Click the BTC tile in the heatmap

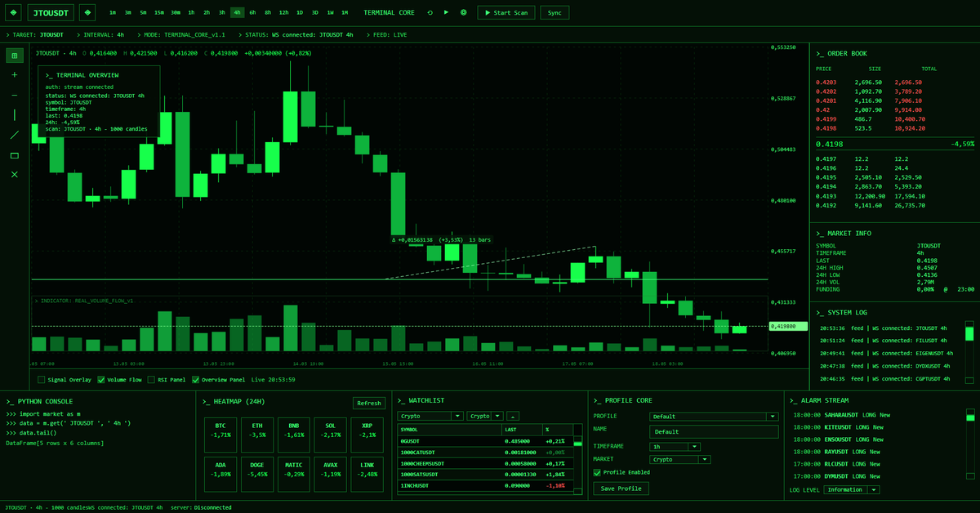[220, 435]
